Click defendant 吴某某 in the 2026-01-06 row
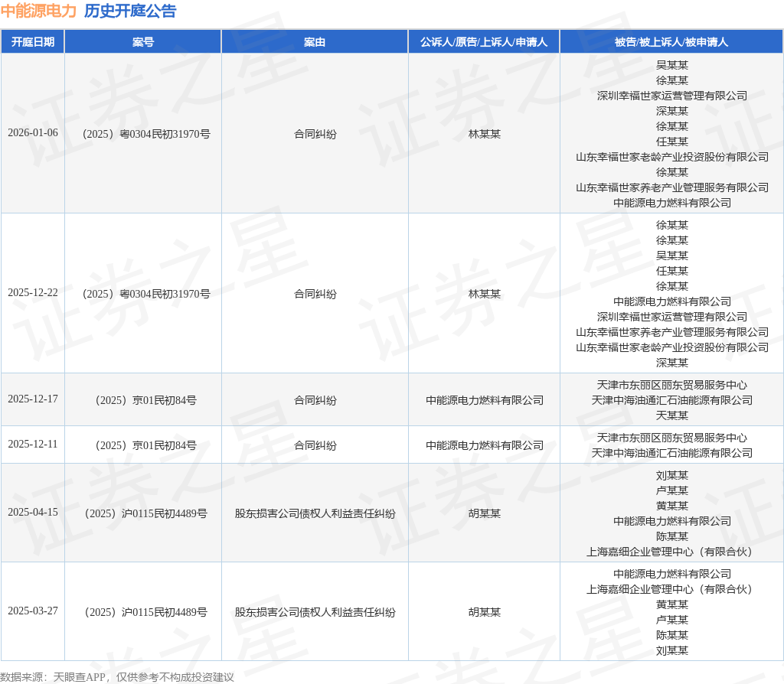The image size is (784, 684). click(672, 65)
